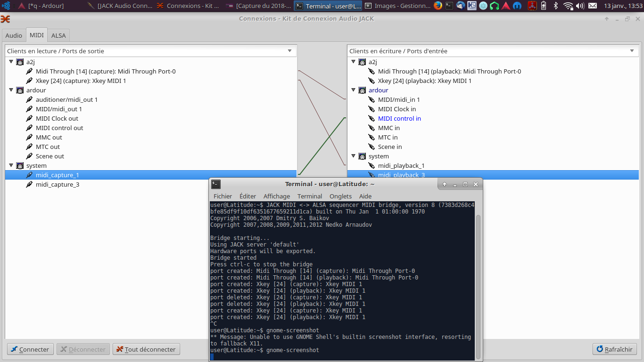Launch Ardour from the red triangle panel icon
The image size is (644, 362).
506,6
